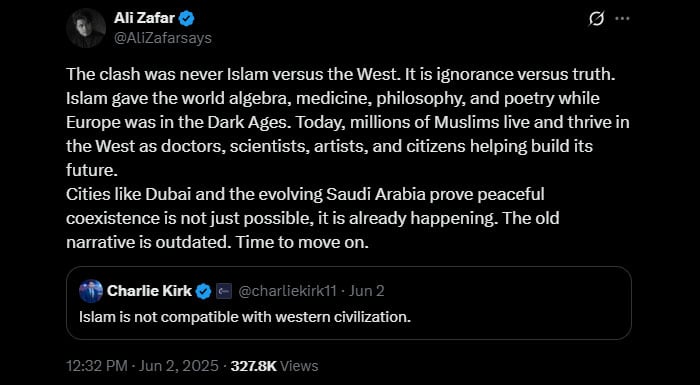Screen dimensions: 700x385
Task: Click the quoted post's Jun 2 date
Action: pyautogui.click(x=367, y=291)
